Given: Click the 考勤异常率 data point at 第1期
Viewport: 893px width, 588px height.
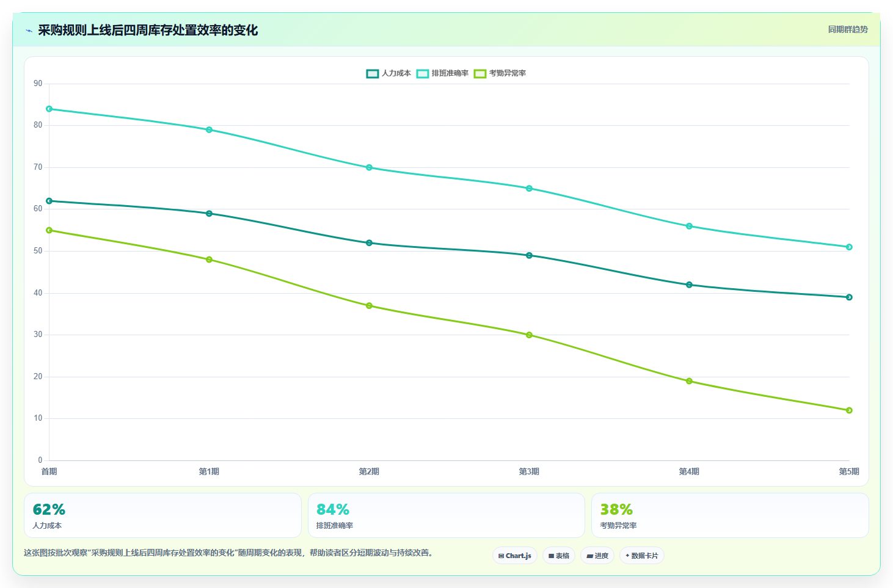Looking at the screenshot, I should (209, 260).
